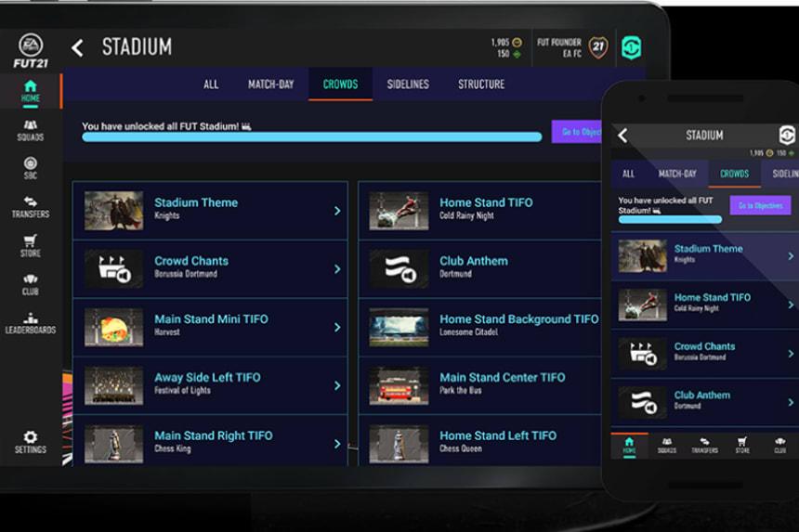Click the Cold Rainy Night thumbnail on phone
799x532 pixels.
click(643, 305)
